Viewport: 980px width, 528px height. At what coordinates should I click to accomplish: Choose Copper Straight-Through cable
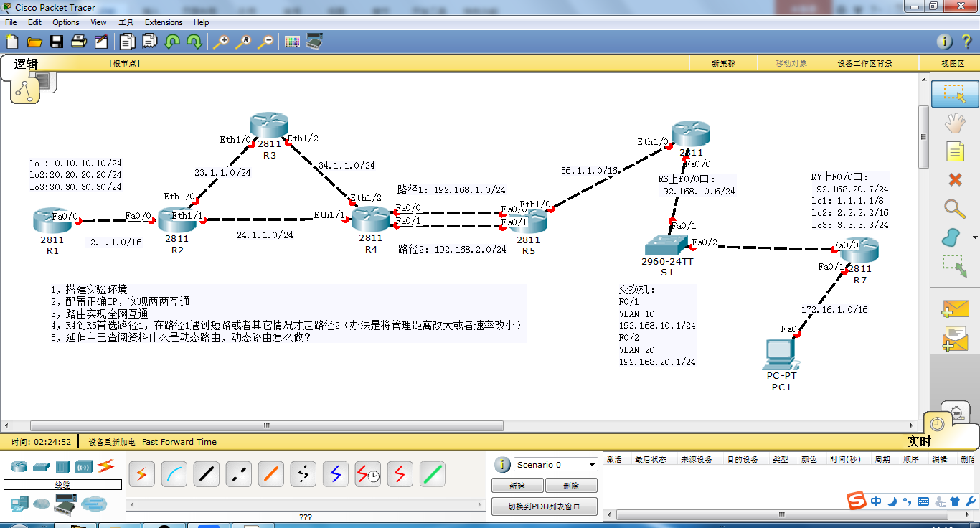(x=207, y=474)
